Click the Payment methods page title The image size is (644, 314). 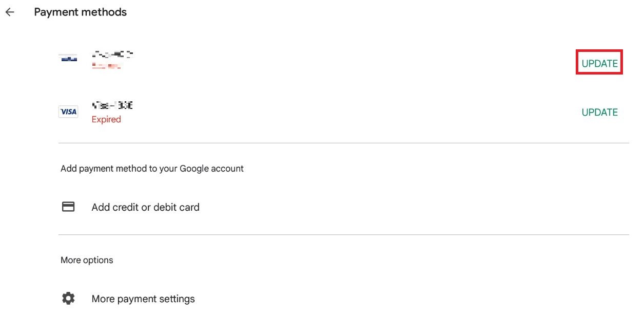coord(80,12)
